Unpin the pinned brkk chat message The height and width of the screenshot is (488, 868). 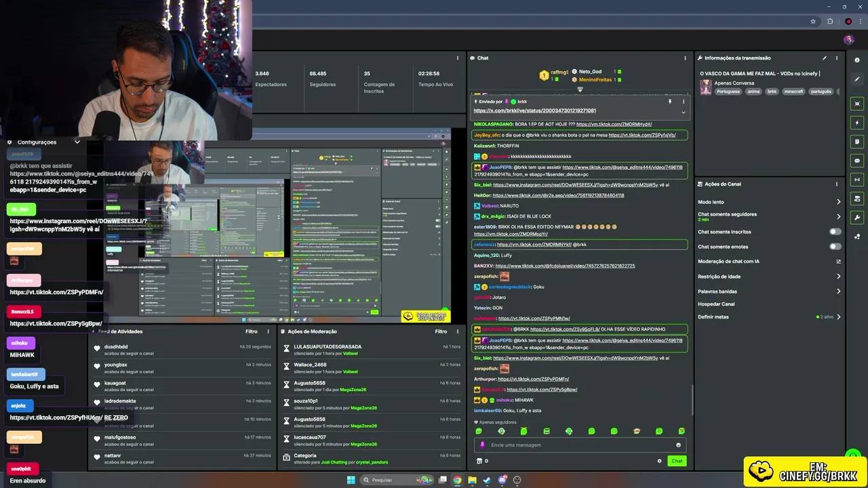pyautogui.click(x=669, y=102)
